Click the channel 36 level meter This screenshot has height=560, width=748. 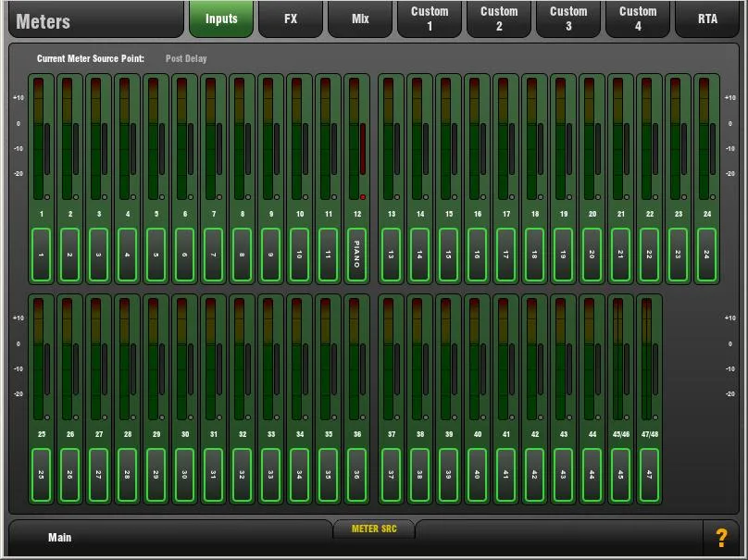tap(354, 359)
